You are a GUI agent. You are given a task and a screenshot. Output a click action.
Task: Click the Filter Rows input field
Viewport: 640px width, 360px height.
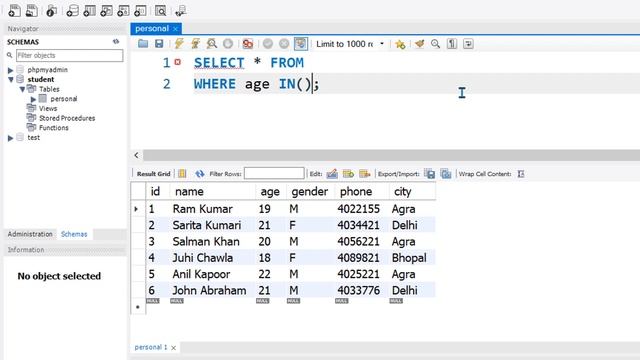pos(274,173)
